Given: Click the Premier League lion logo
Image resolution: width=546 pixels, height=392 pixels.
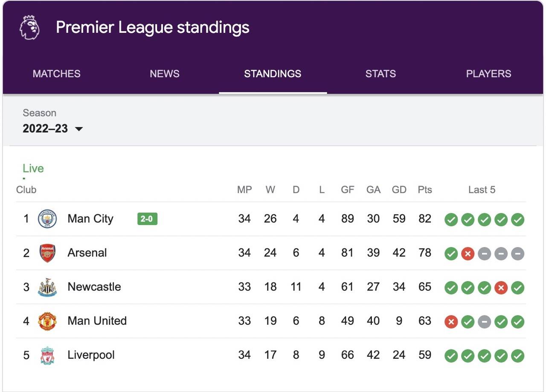Looking at the screenshot, I should 29,28.
